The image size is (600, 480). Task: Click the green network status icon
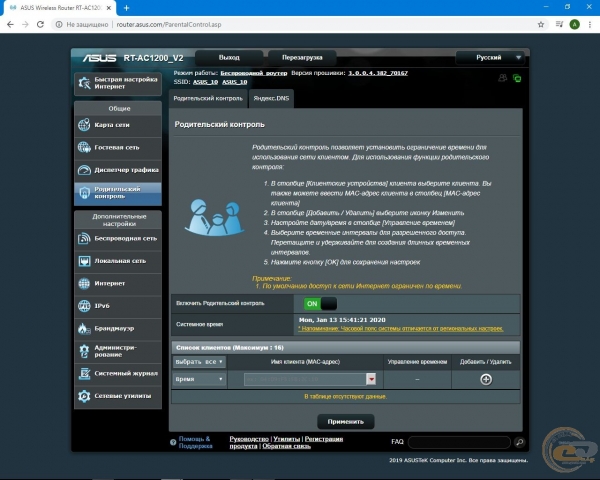coord(517,78)
